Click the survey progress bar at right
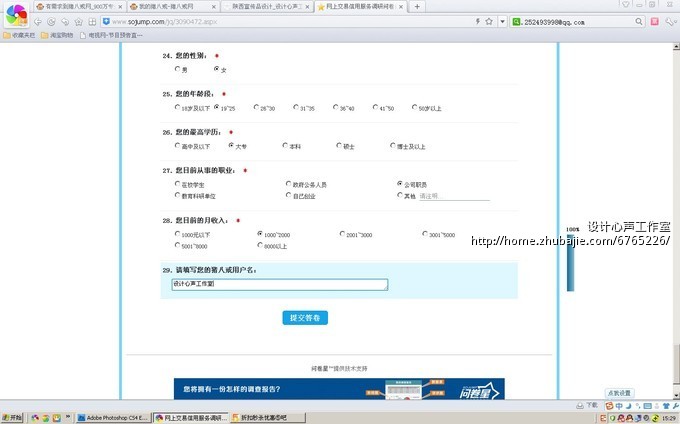 pos(570,262)
